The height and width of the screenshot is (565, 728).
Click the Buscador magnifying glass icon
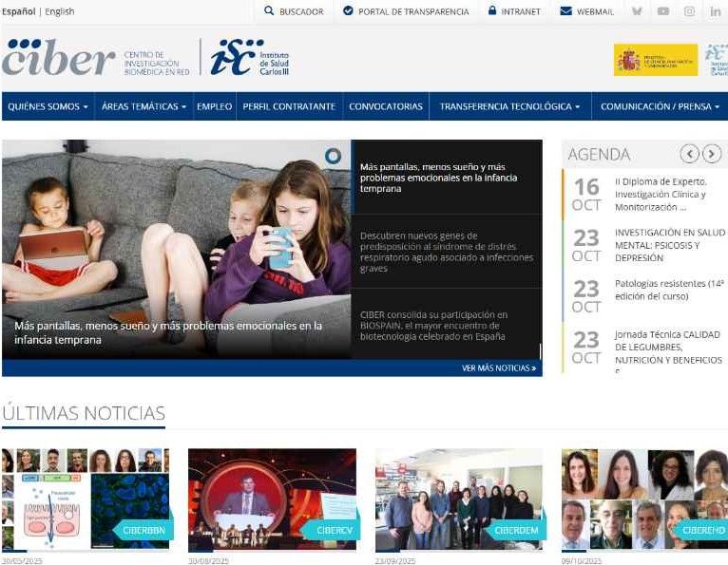tap(269, 11)
